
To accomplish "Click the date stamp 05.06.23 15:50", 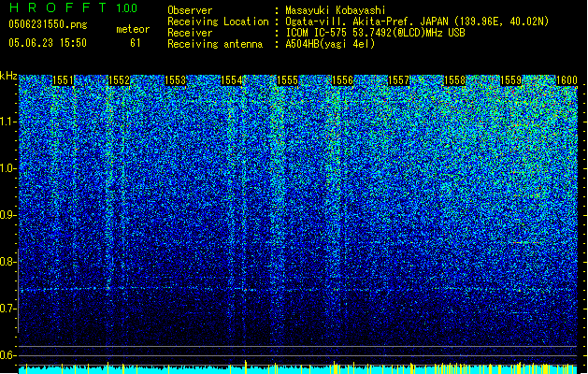I will click(48, 43).
